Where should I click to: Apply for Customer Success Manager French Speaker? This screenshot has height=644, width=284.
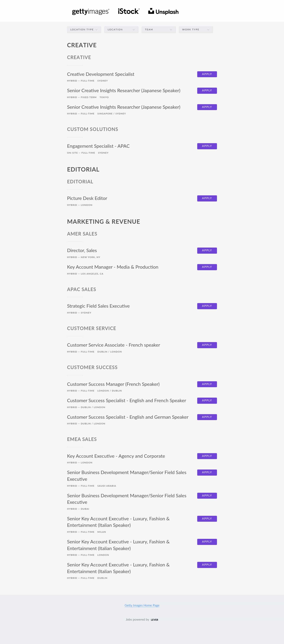[x=207, y=384]
